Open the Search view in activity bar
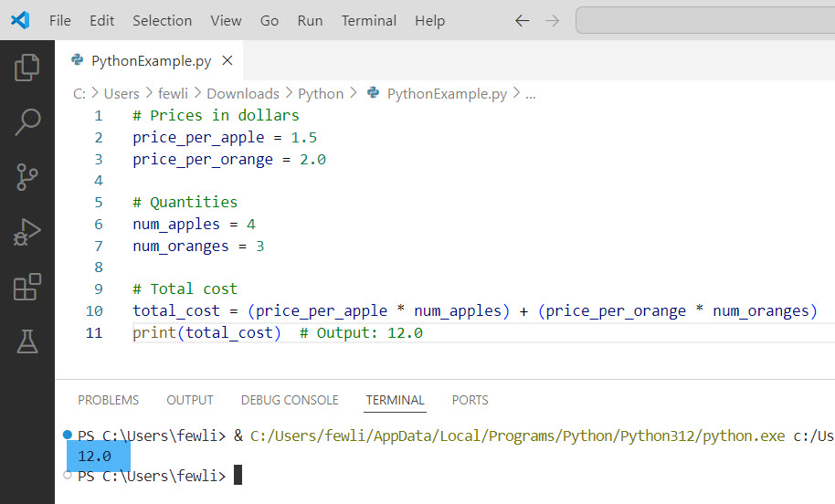This screenshot has height=504, width=835. pyautogui.click(x=27, y=121)
